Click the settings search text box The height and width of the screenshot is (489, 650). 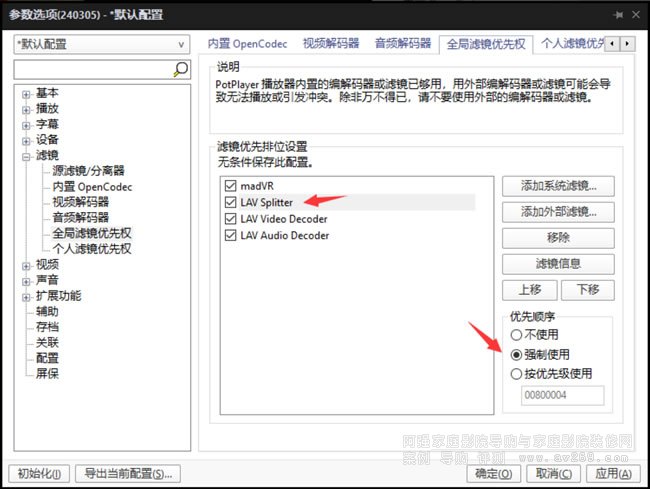pyautogui.click(x=92, y=69)
